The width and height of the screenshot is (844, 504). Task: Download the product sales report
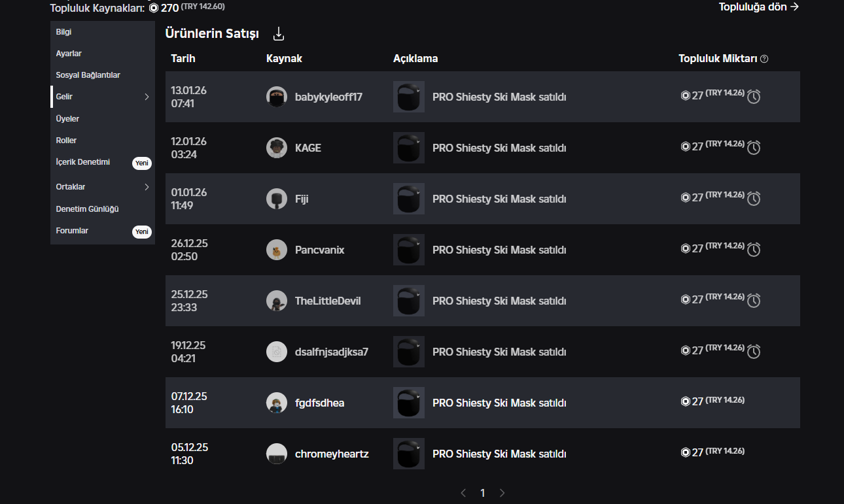279,33
